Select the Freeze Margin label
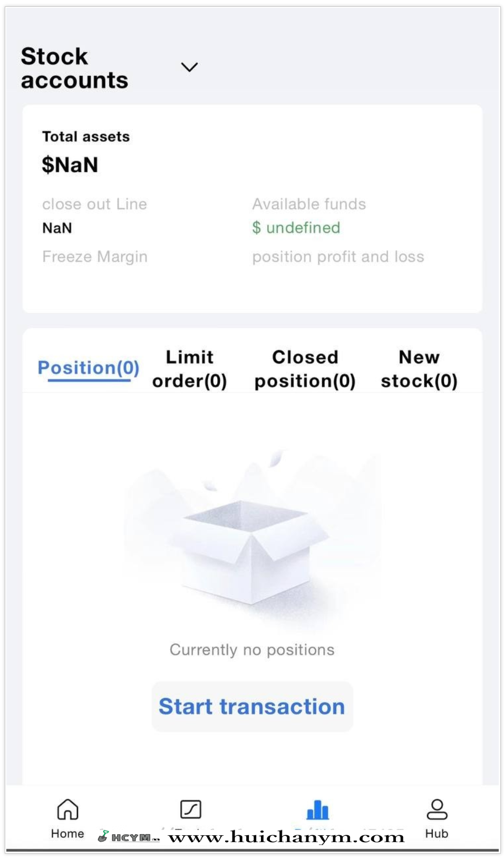This screenshot has width=504, height=859. pyautogui.click(x=95, y=257)
